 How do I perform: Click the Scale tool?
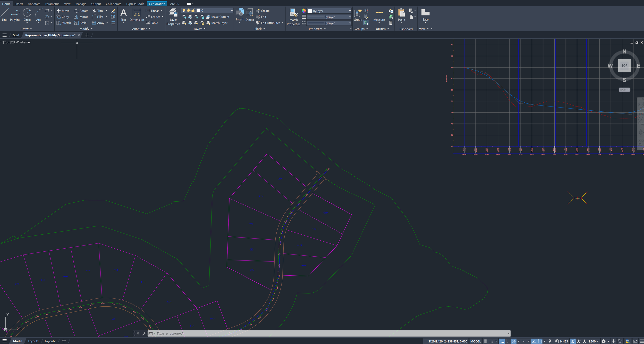coord(80,23)
